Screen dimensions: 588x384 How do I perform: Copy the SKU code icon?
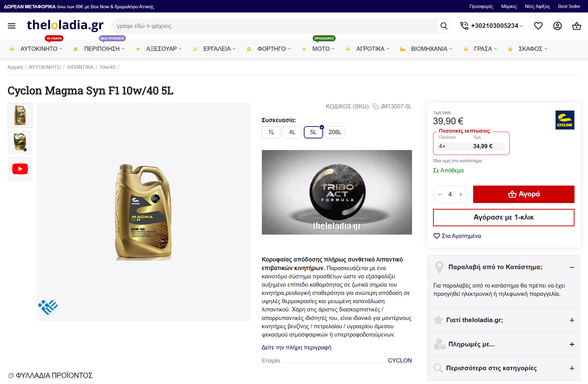[375, 107]
